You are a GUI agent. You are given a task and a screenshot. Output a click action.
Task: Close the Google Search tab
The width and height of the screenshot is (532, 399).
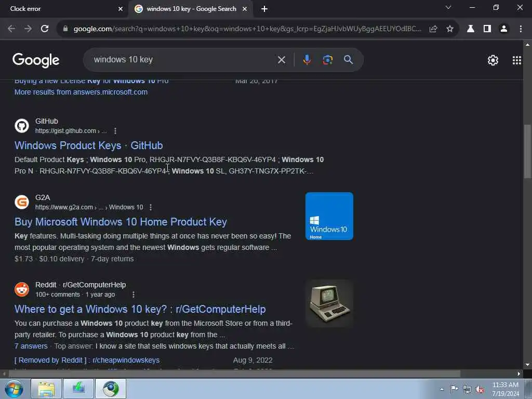pos(245,9)
